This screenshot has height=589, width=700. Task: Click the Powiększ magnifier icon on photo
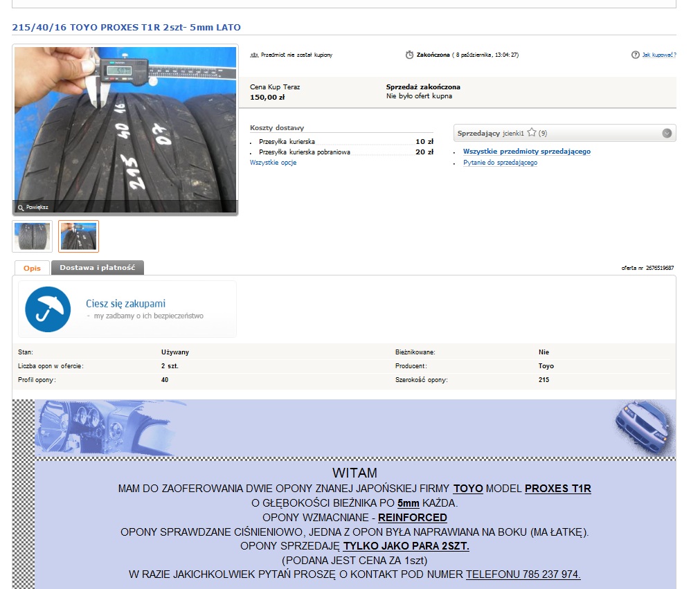pos(21,207)
